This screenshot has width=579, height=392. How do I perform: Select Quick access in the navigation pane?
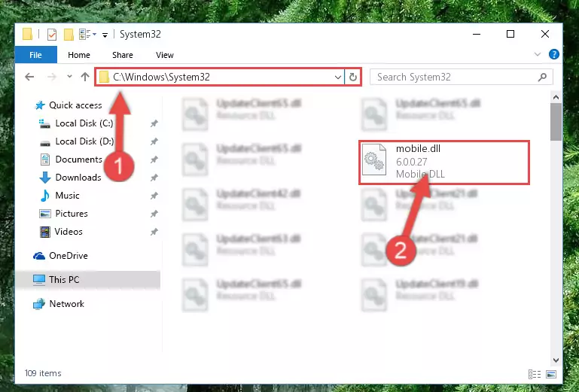[x=75, y=105]
